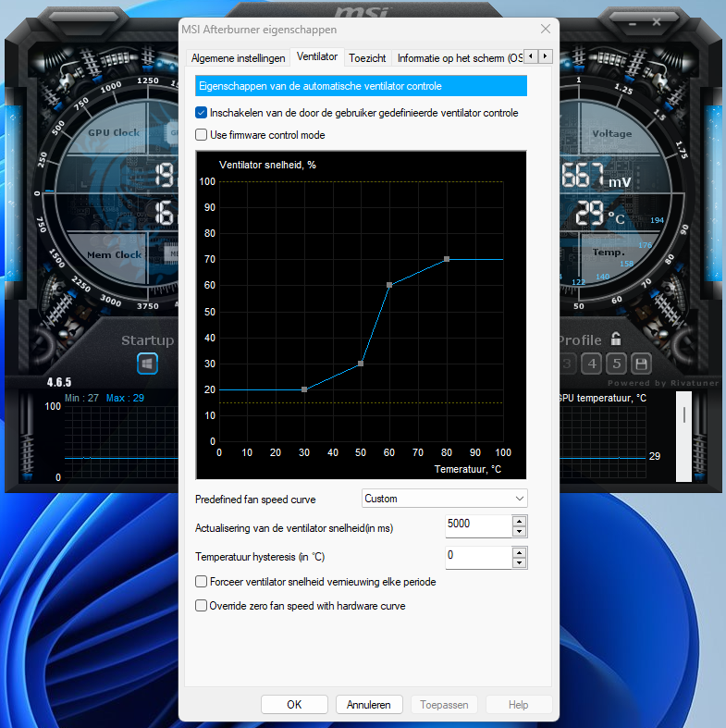The height and width of the screenshot is (728, 726).
Task: Click fan curve node at 50°C
Action: [361, 364]
